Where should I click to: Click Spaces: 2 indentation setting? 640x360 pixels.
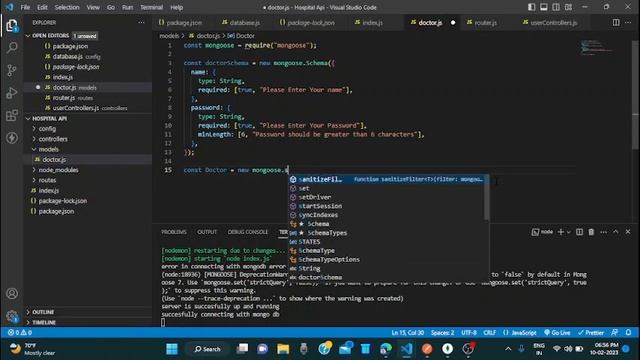[442, 333]
